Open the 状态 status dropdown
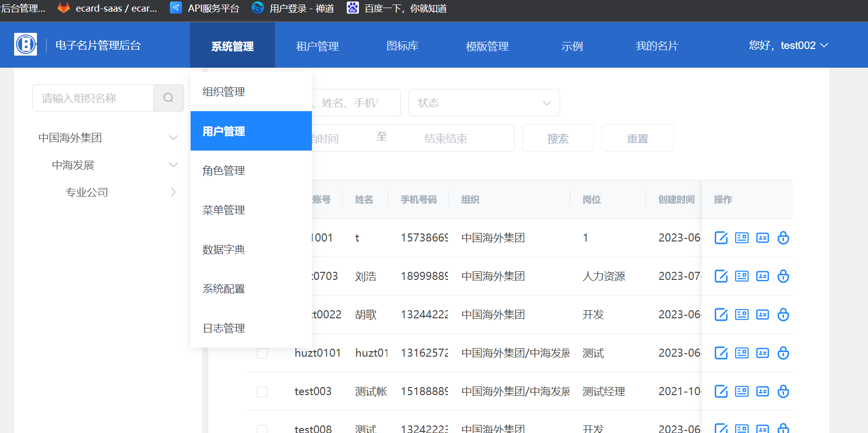The image size is (868, 433). pos(484,103)
